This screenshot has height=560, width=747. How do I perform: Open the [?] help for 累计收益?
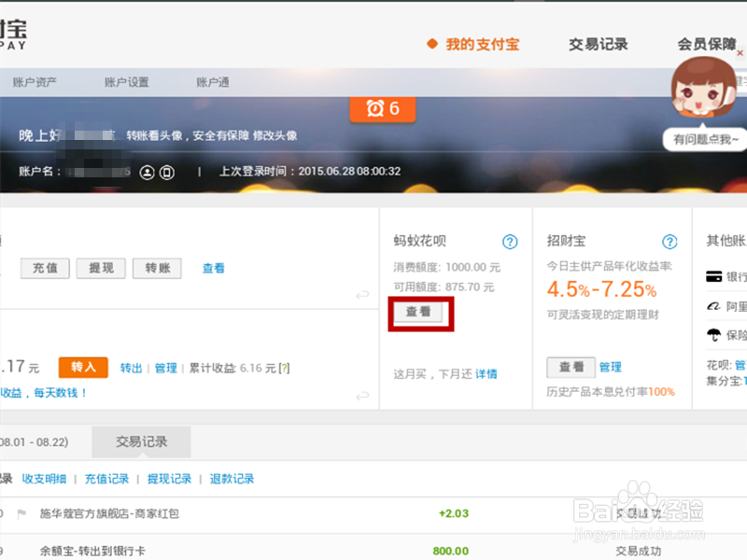(285, 368)
